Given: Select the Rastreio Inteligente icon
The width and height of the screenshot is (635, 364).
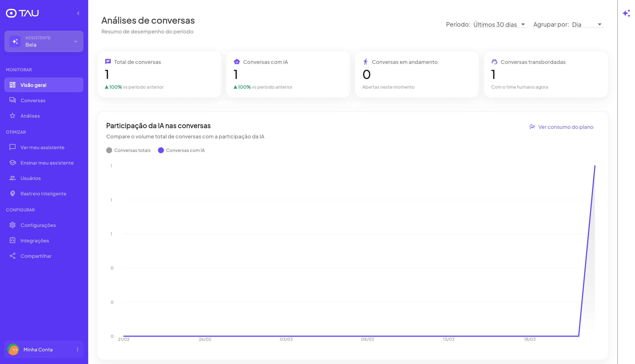Looking at the screenshot, I should (x=12, y=194).
